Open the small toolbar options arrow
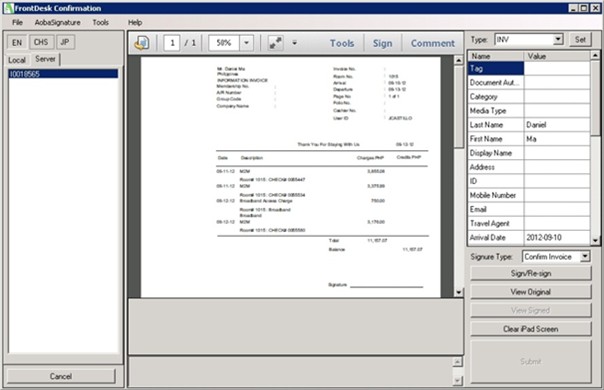The image size is (604, 390). click(294, 43)
